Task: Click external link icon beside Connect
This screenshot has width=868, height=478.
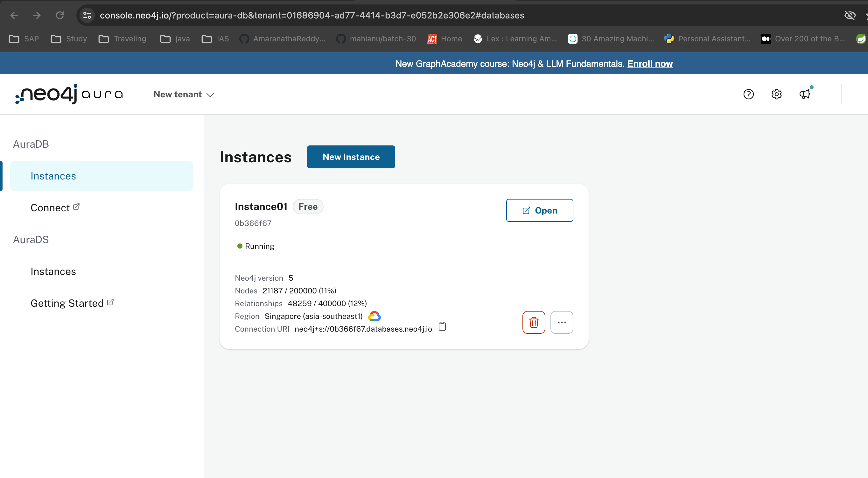Action: click(x=76, y=207)
